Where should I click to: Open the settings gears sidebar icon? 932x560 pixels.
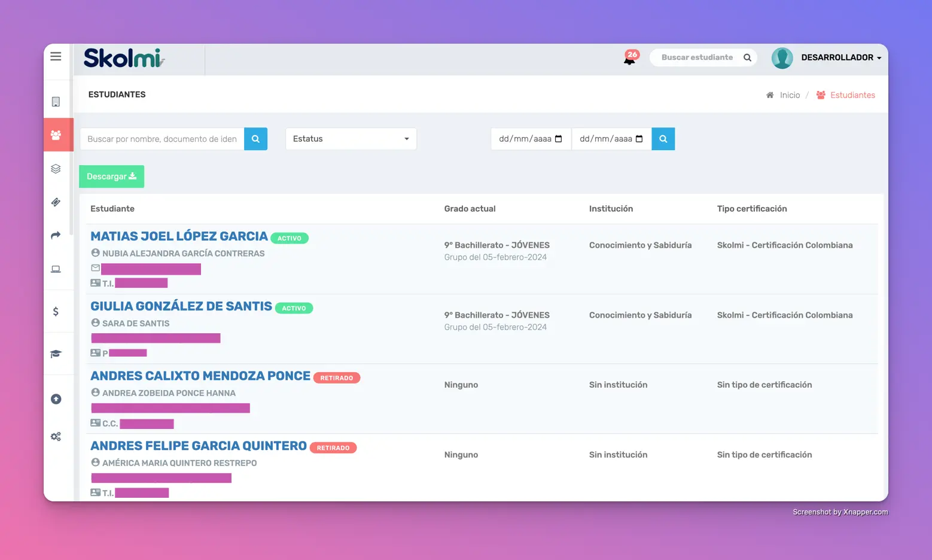[x=56, y=437]
